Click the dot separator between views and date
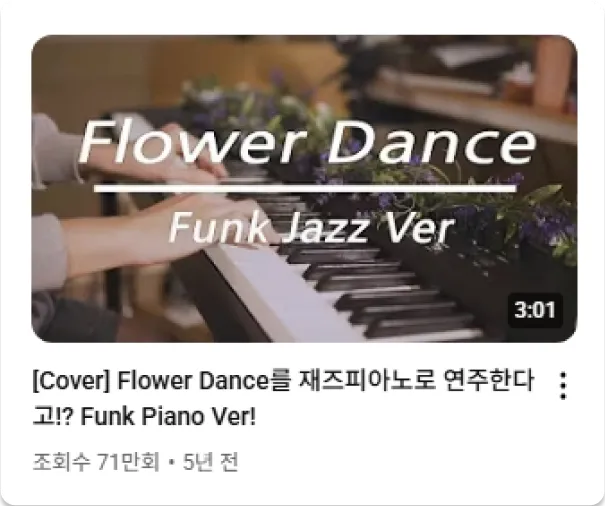The image size is (605, 506). pos(171,462)
